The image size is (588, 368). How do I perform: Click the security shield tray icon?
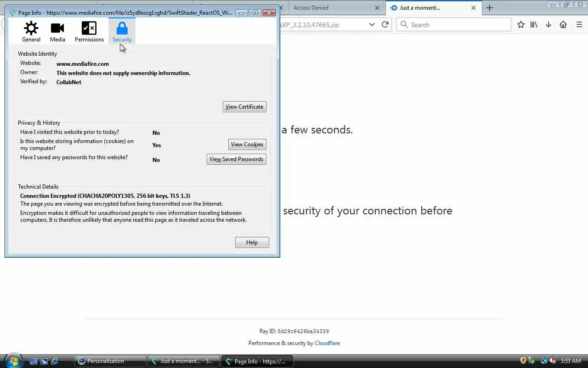click(523, 361)
